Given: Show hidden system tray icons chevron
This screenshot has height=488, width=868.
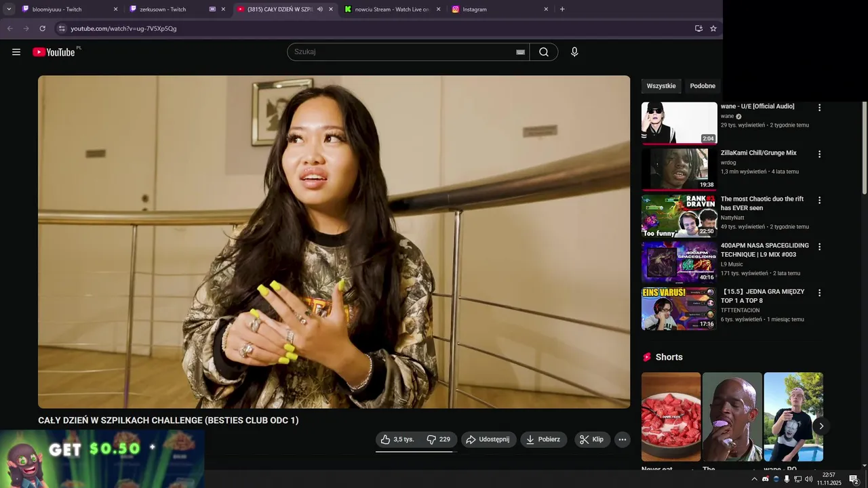Looking at the screenshot, I should 754,479.
